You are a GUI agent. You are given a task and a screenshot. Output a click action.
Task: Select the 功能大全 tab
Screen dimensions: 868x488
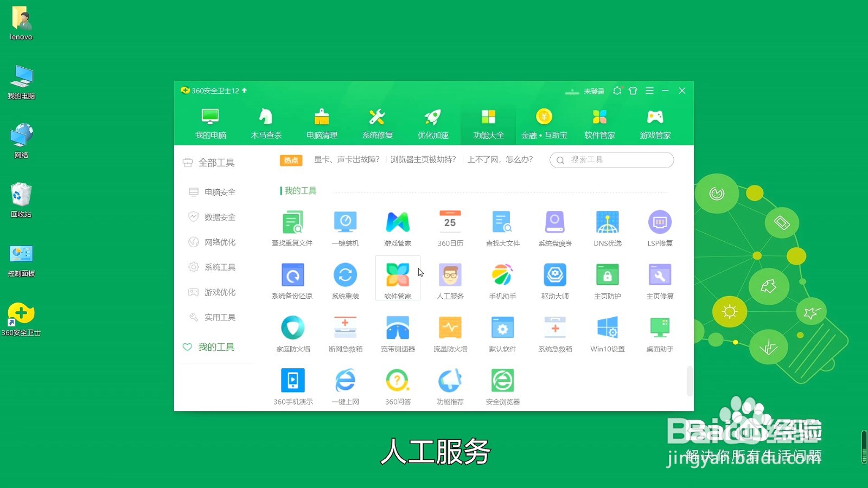tap(488, 124)
